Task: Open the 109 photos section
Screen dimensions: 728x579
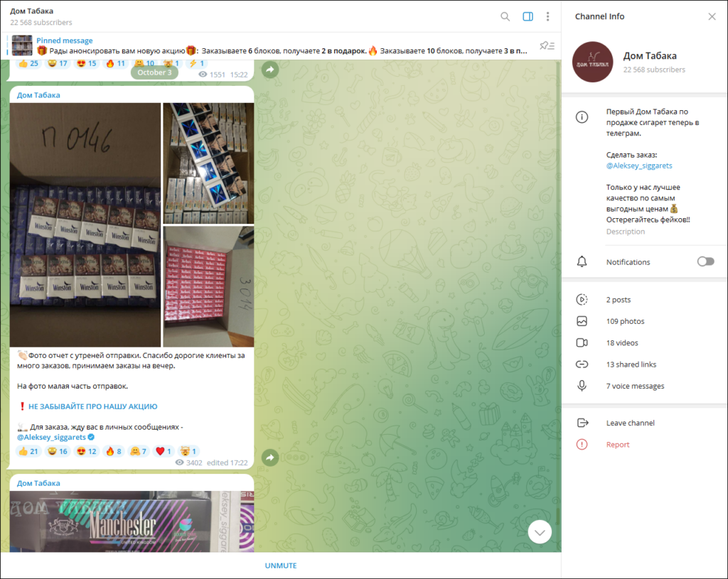Action: (x=625, y=321)
